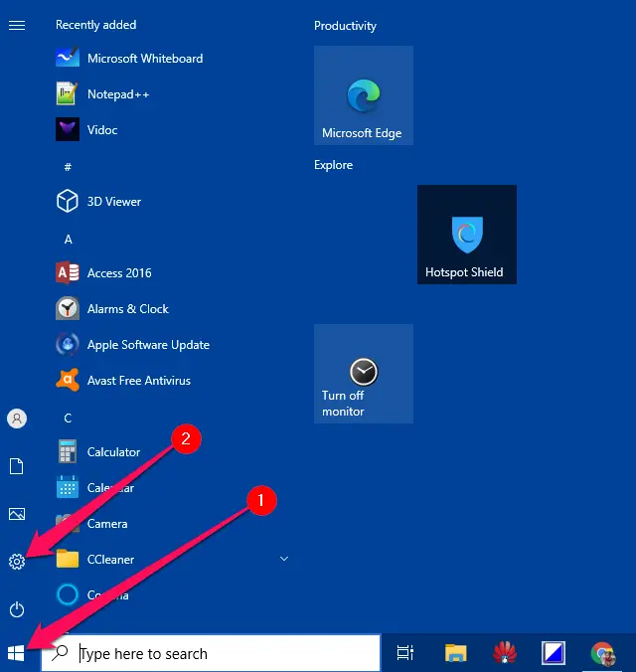Open blue diagonal app on taskbar

[x=554, y=653]
